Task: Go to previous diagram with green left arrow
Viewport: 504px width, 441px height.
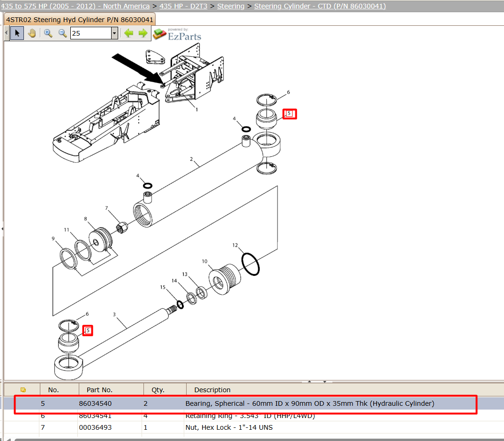Action: coord(129,33)
